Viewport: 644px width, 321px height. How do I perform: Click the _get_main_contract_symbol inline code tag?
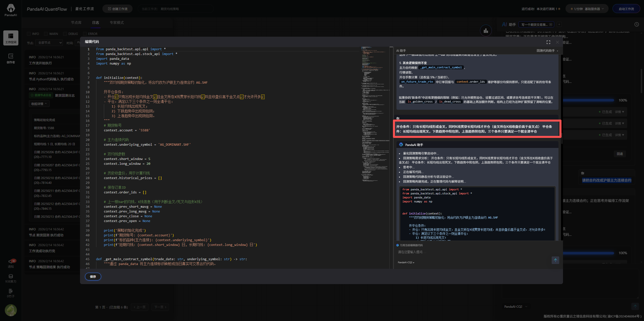coord(441,68)
